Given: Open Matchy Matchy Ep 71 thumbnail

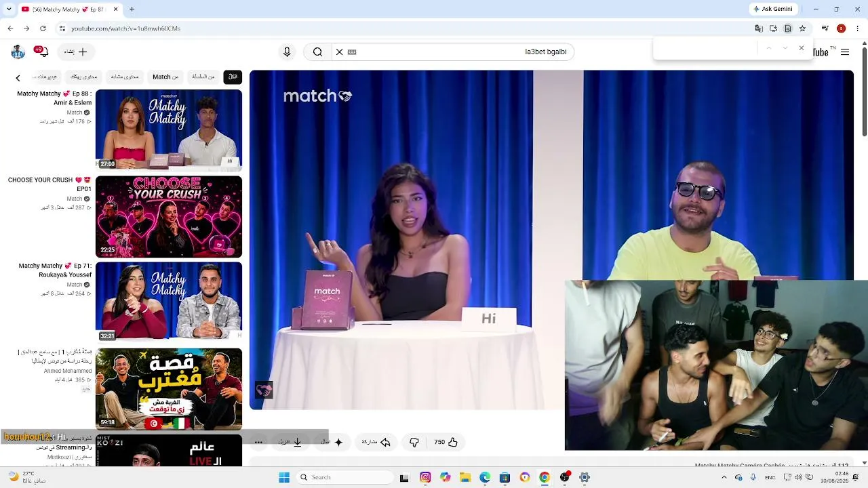Looking at the screenshot, I should coord(169,301).
